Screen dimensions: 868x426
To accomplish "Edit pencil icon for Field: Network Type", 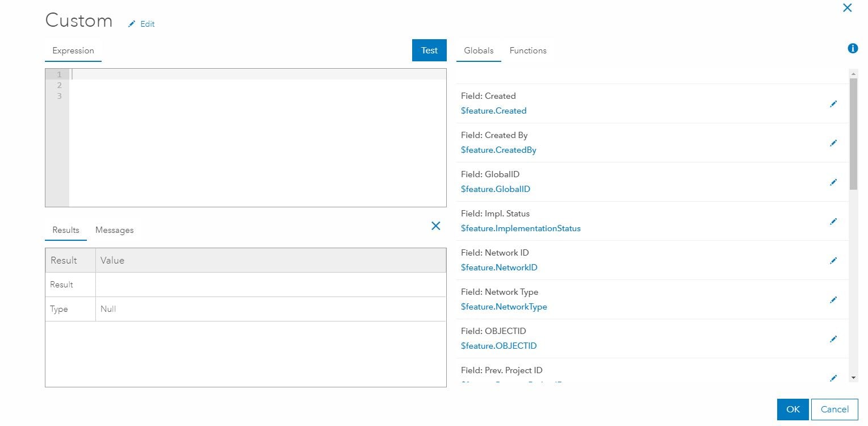I will [x=833, y=300].
